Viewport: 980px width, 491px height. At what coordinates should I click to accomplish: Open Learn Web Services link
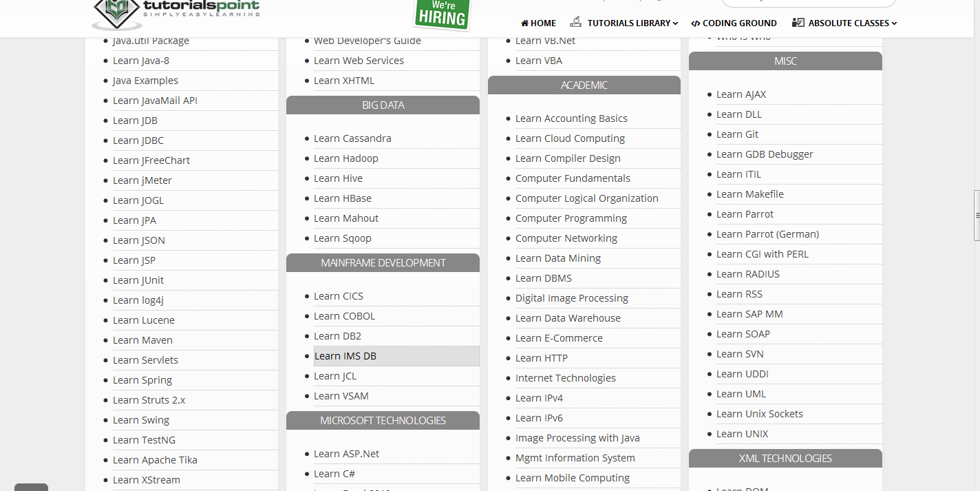click(359, 61)
